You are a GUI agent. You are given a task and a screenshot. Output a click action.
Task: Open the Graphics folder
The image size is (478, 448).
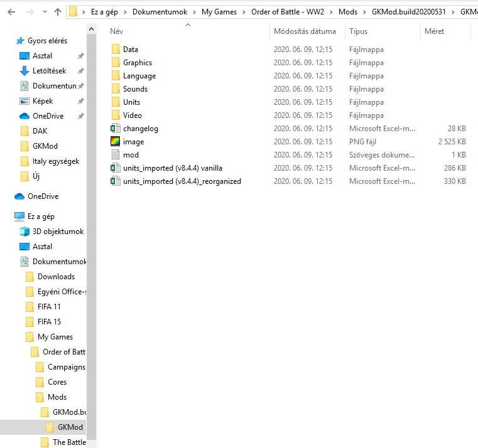click(x=137, y=63)
